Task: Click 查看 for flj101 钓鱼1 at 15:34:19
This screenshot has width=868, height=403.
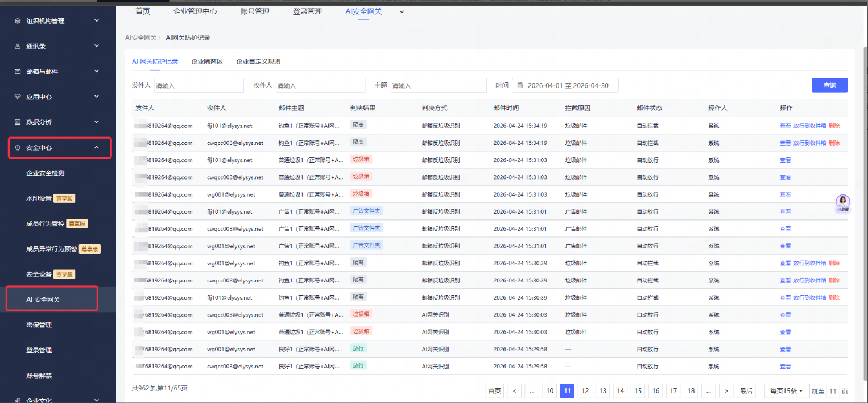Action: (785, 126)
